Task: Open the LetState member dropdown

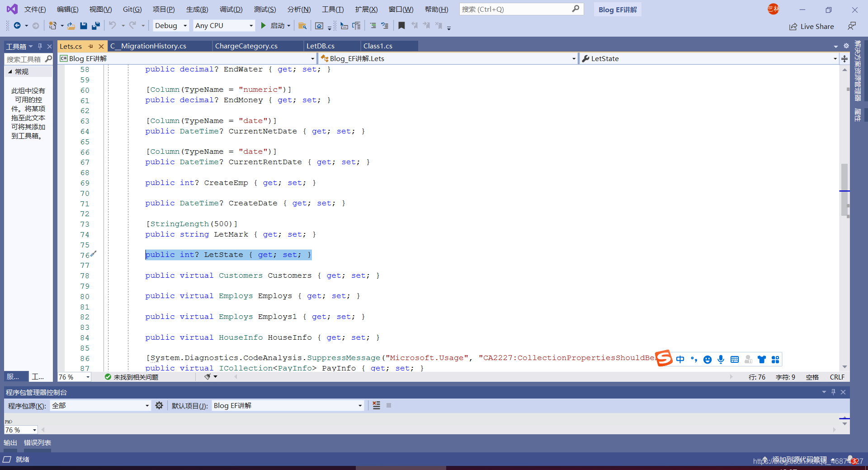Action: click(709, 58)
